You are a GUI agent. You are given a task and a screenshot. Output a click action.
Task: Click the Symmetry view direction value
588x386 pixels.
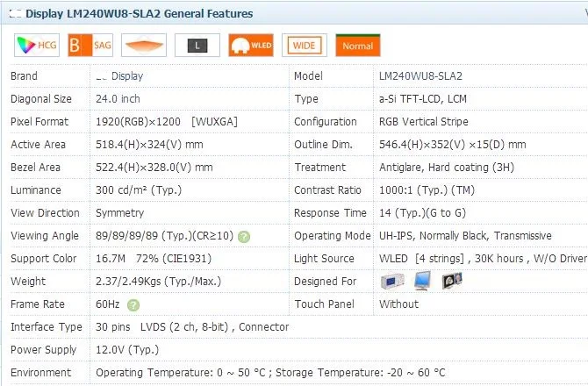click(119, 213)
